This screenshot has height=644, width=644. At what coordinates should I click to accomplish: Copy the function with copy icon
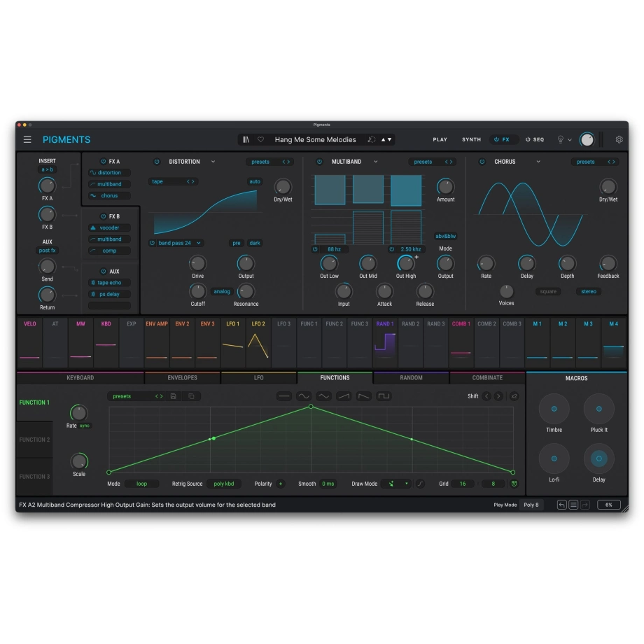click(x=191, y=396)
